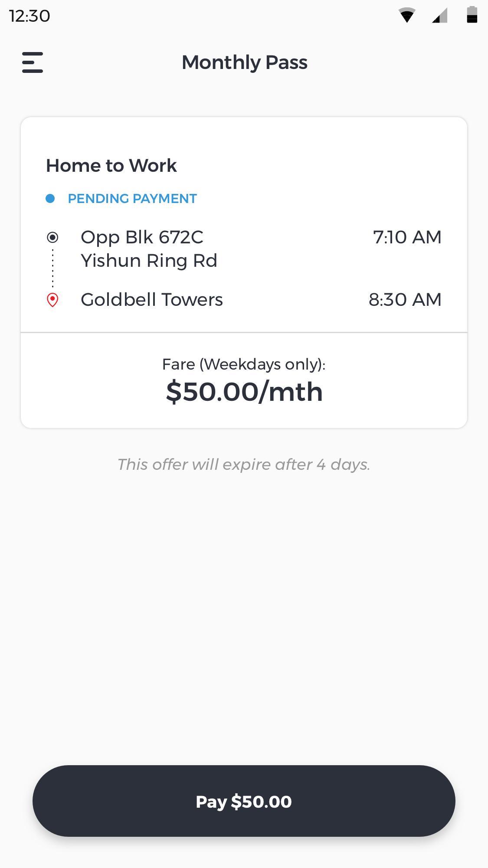The width and height of the screenshot is (488, 868).
Task: Tap the 8:30 AM arrival time
Action: [405, 300]
